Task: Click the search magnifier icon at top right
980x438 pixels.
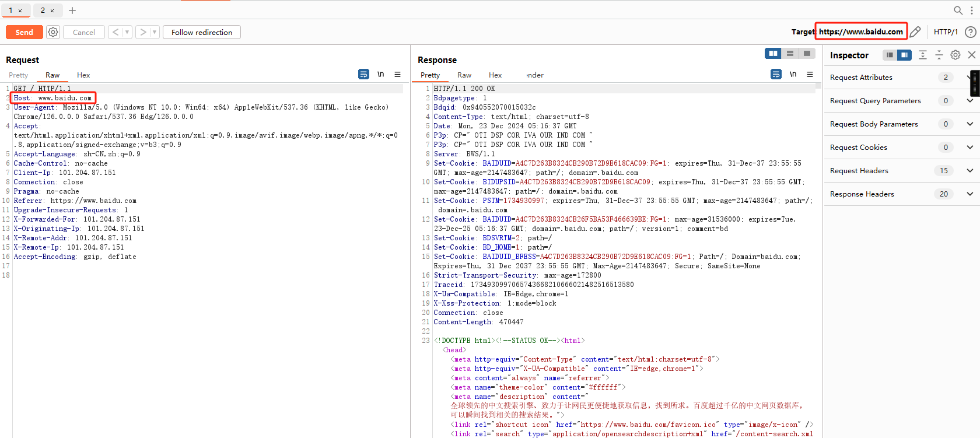Action: (958, 10)
